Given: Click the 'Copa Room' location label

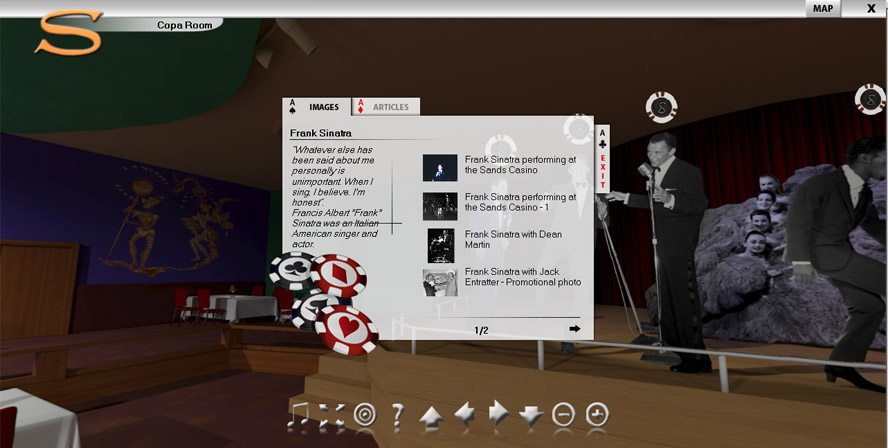Looking at the screenshot, I should (185, 25).
